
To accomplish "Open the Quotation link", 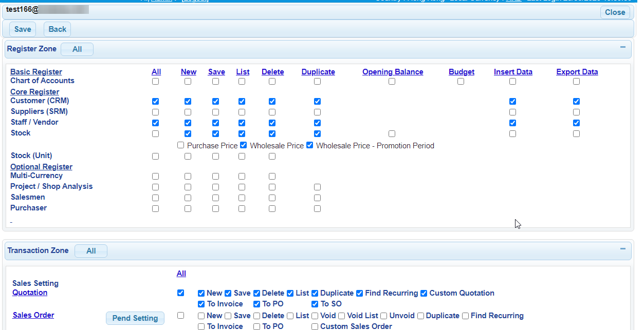I will click(x=30, y=293).
